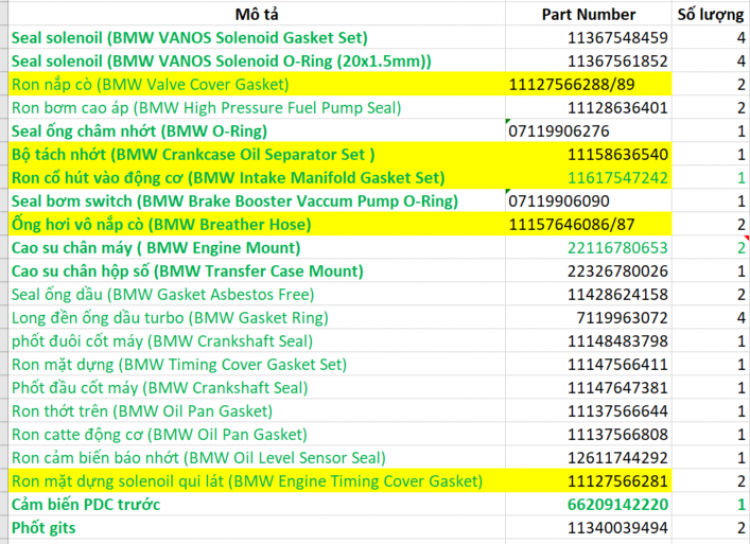
Task: Select part number 11137566808
Action: click(588, 434)
